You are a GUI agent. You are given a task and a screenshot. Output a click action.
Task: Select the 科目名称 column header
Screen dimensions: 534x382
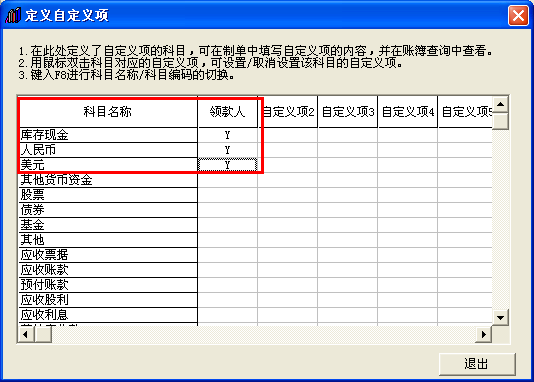pos(108,112)
